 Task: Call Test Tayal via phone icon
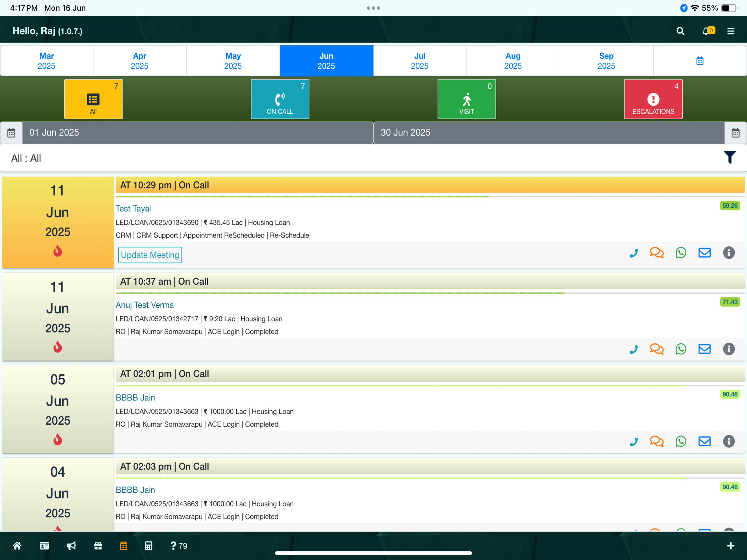coord(634,253)
